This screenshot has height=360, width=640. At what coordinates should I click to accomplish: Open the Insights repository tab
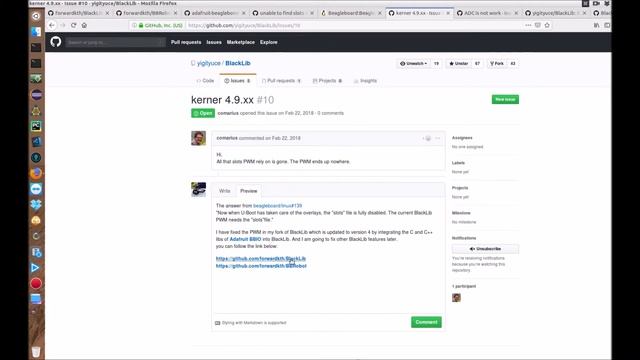point(365,81)
